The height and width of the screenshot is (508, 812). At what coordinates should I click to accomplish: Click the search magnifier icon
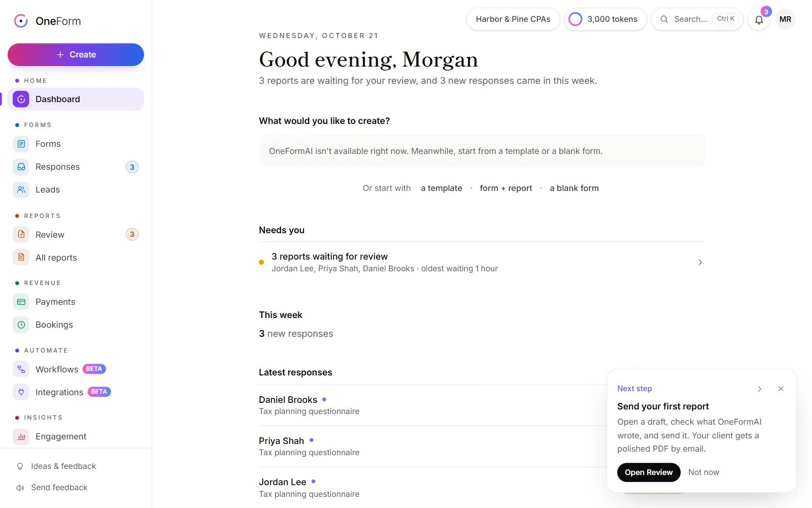pos(664,19)
